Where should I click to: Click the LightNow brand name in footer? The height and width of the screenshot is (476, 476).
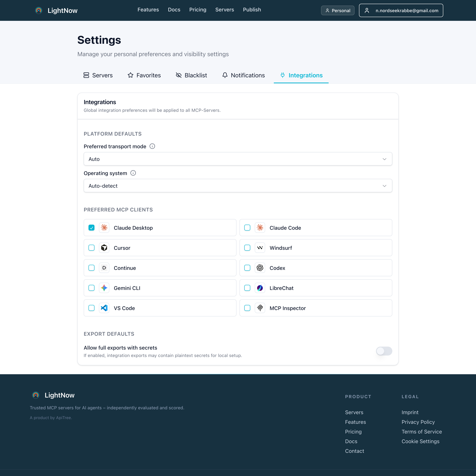[60, 395]
